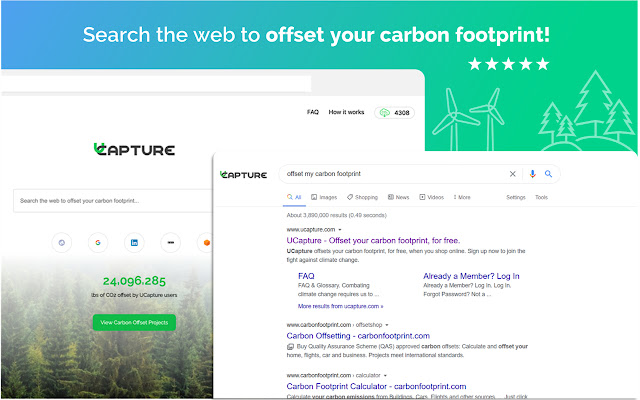This screenshot has width=640, height=400.
Task: Open dropdown arrow beside carbonfootprint.com offsetshop
Action: pyautogui.click(x=387, y=325)
